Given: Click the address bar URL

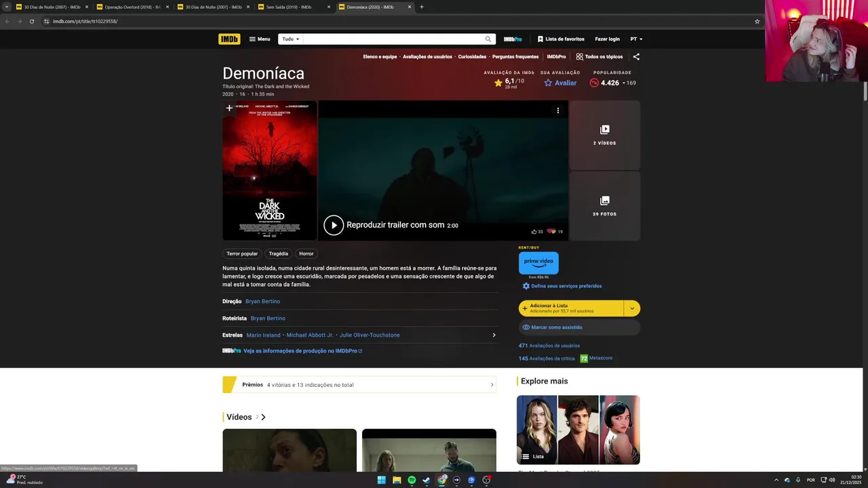Looking at the screenshot, I should (85, 21).
